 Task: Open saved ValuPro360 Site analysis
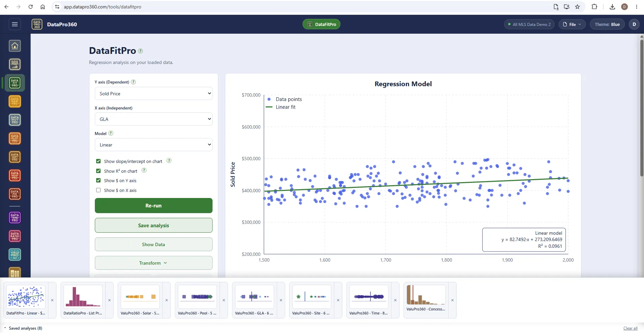(312, 300)
